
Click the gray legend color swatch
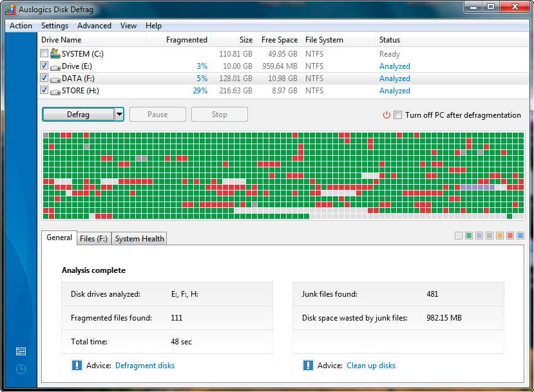[x=490, y=236]
